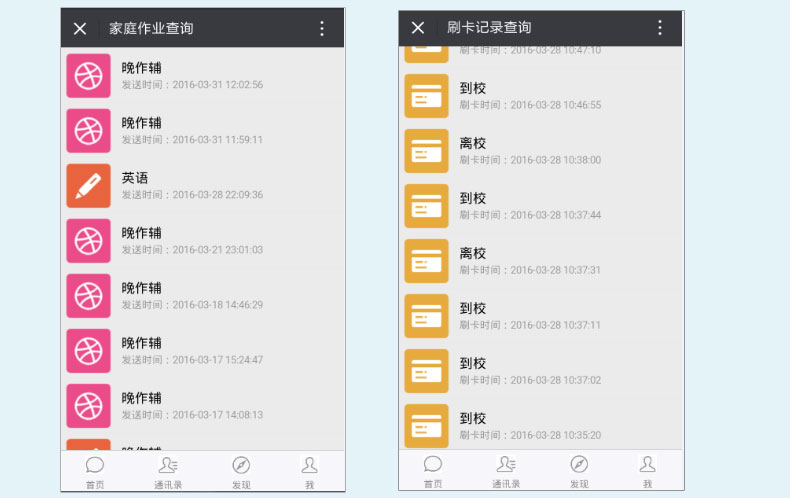Click card icon for 到校 10:35:20 record

click(427, 426)
